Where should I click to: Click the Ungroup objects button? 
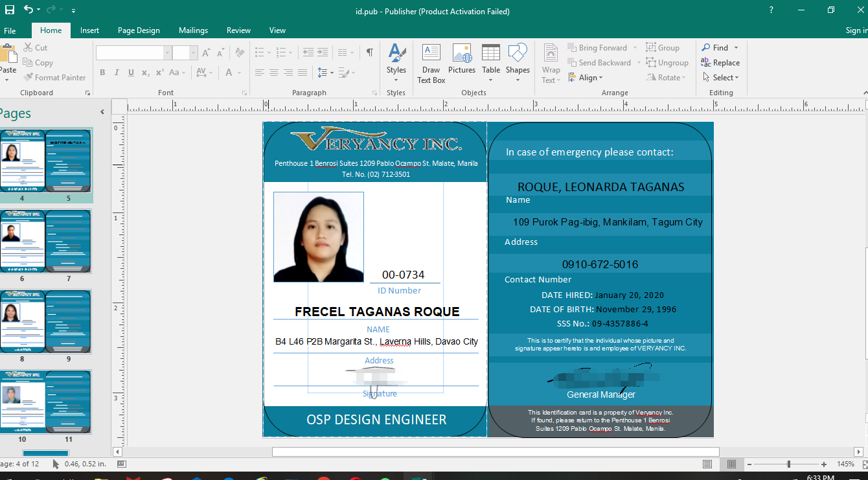click(667, 63)
